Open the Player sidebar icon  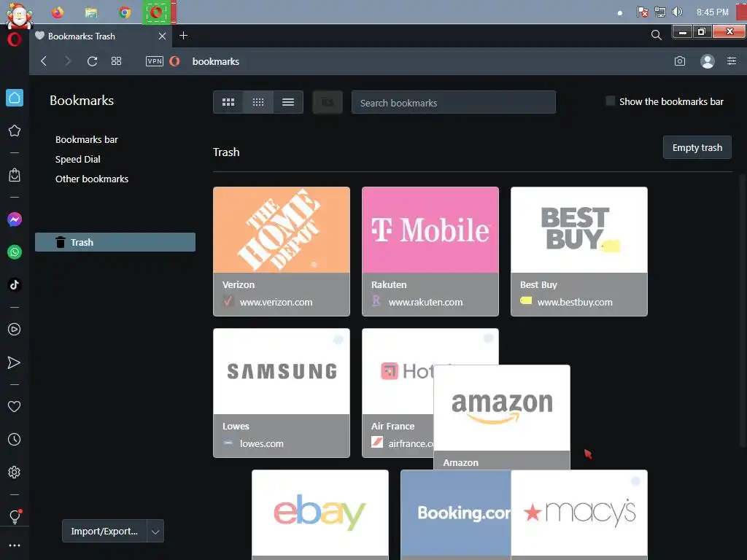(x=15, y=329)
